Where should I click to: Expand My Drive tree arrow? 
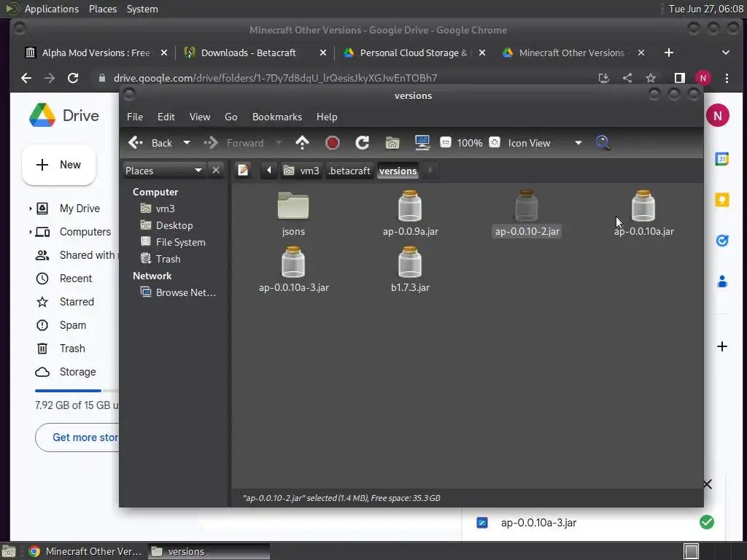coord(30,209)
